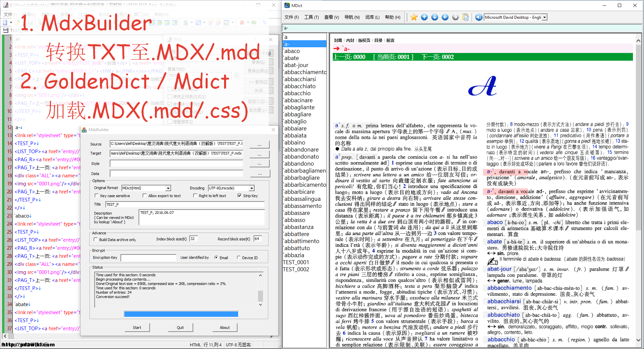Click the clipboard paste icon in MDict toolbar
The height and width of the screenshot is (349, 644).
[466, 17]
